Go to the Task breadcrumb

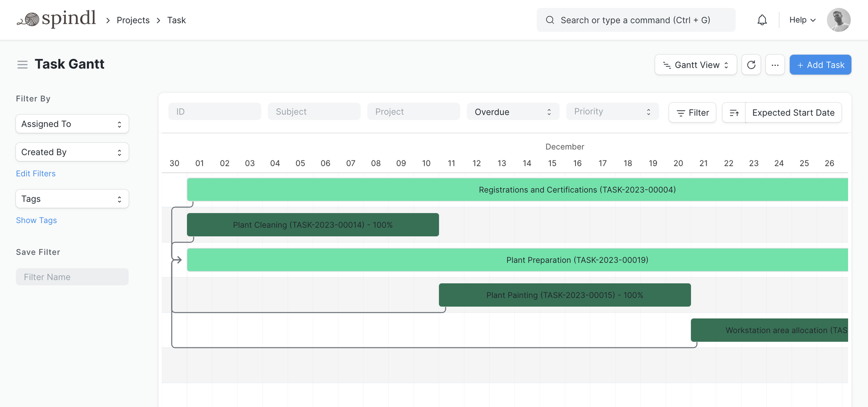coord(176,20)
